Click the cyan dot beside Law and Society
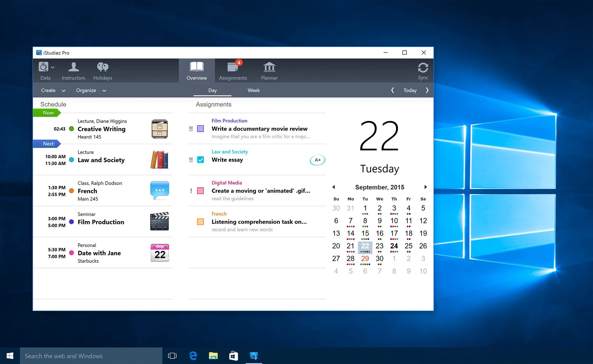 tap(71, 159)
